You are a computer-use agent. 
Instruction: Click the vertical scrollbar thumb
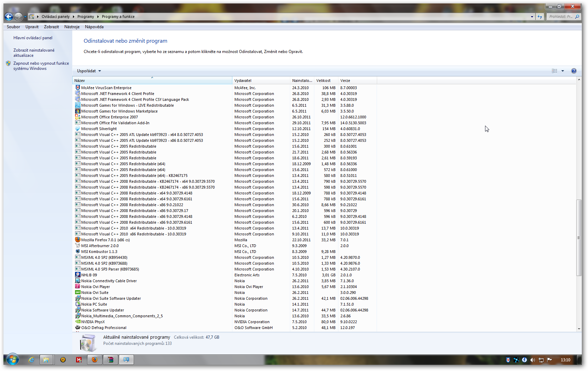tap(579, 237)
